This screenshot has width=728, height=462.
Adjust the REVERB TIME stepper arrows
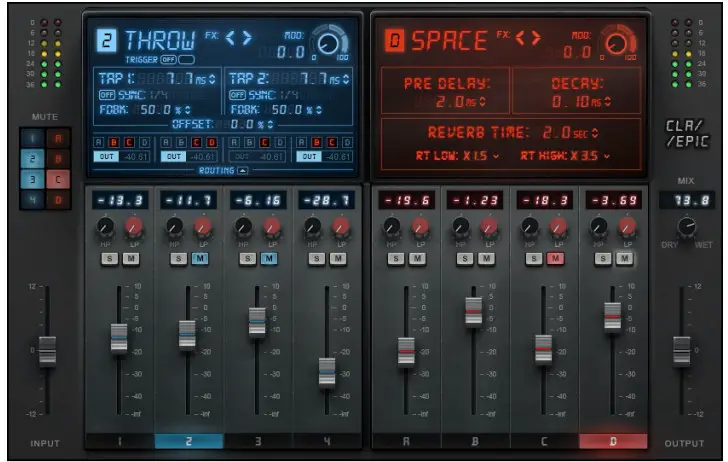pyautogui.click(x=595, y=133)
